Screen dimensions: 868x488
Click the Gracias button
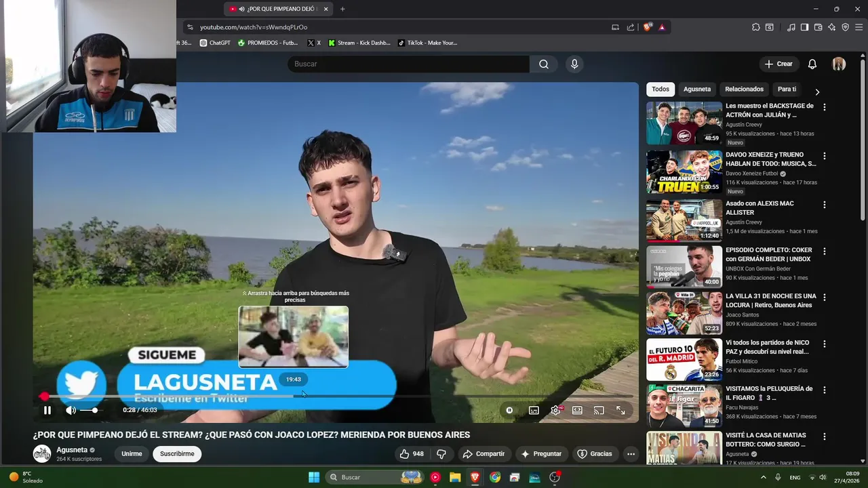tap(595, 454)
